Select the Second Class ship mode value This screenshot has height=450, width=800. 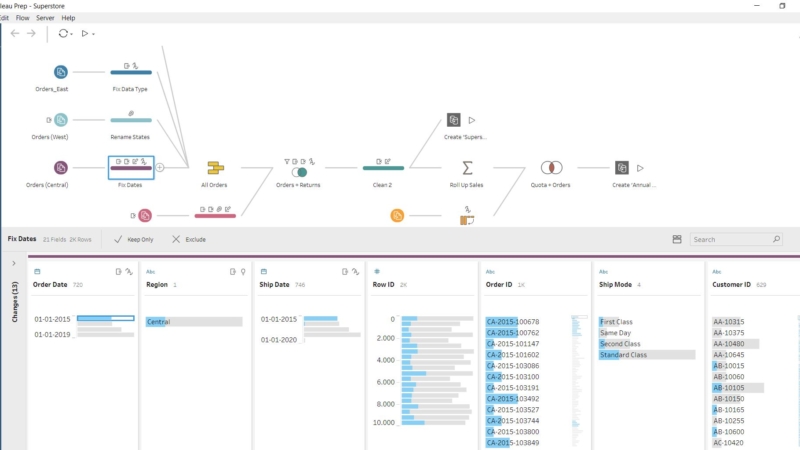[x=620, y=344]
